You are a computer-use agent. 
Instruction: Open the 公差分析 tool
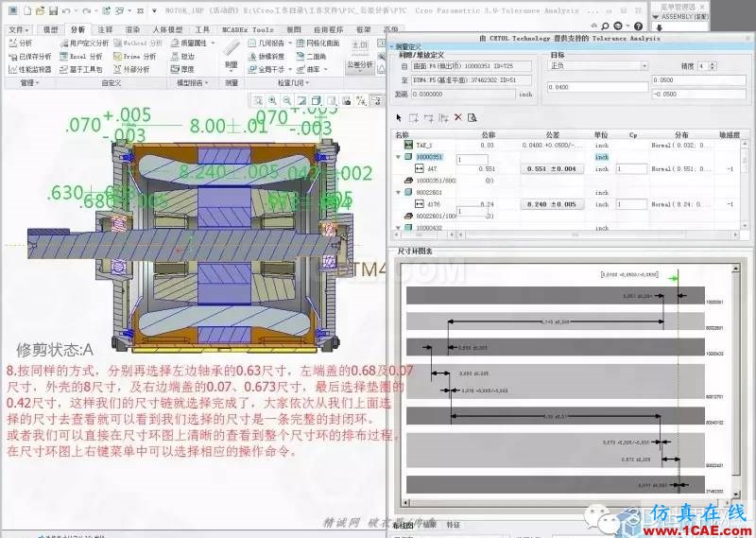pos(360,57)
